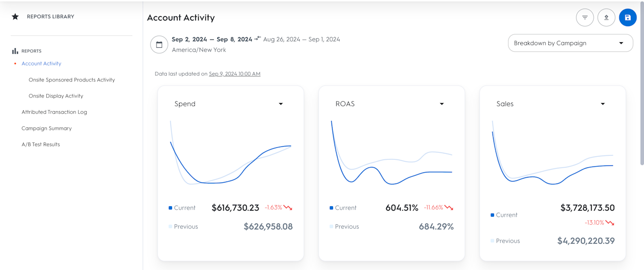Click the Spend downward trend arrow icon
Image resolution: width=644 pixels, height=270 pixels.
[x=288, y=207]
